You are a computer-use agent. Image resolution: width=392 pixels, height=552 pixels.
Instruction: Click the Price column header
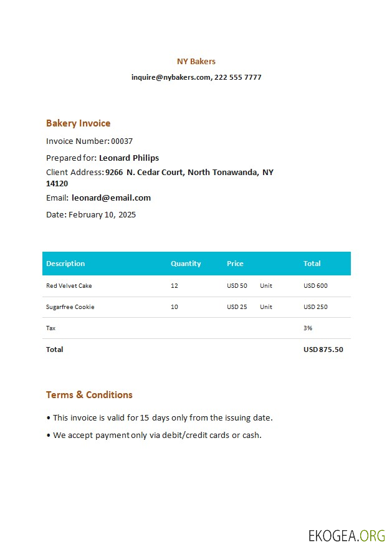[x=235, y=264]
